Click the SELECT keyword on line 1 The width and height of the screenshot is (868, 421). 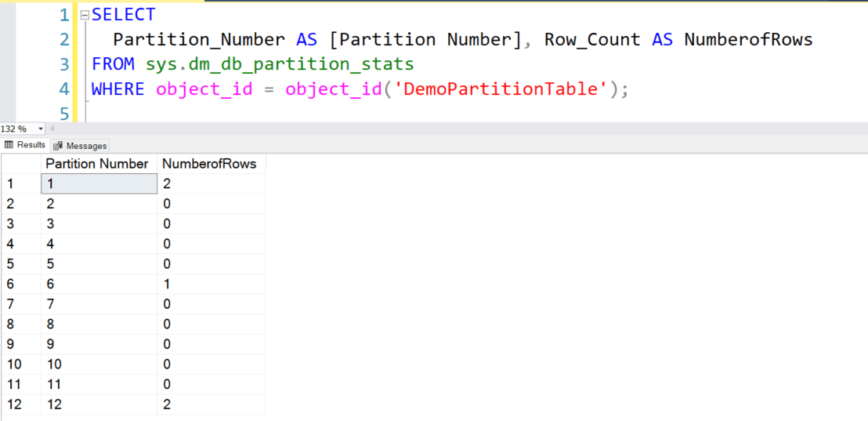coord(124,15)
